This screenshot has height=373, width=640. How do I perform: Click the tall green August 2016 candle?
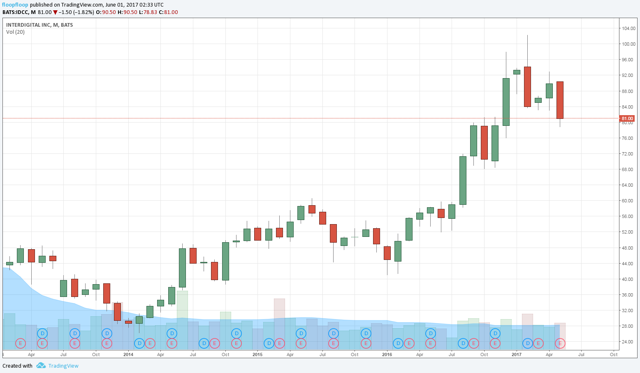coord(463,180)
